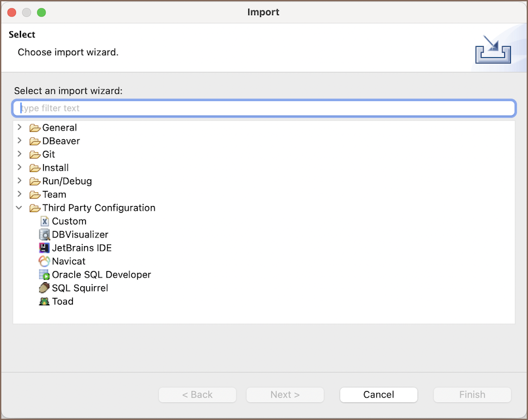Click the Toad frog icon
528x420 pixels.
point(45,302)
